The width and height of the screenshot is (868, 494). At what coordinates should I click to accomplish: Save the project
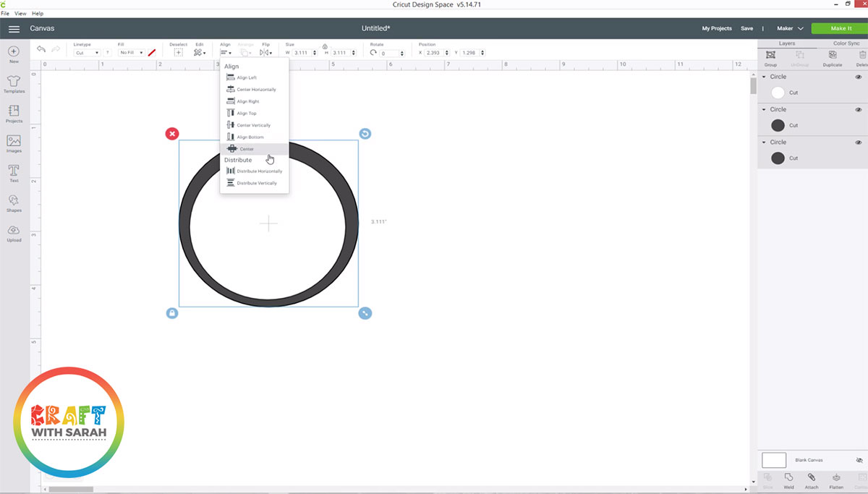[747, 29]
